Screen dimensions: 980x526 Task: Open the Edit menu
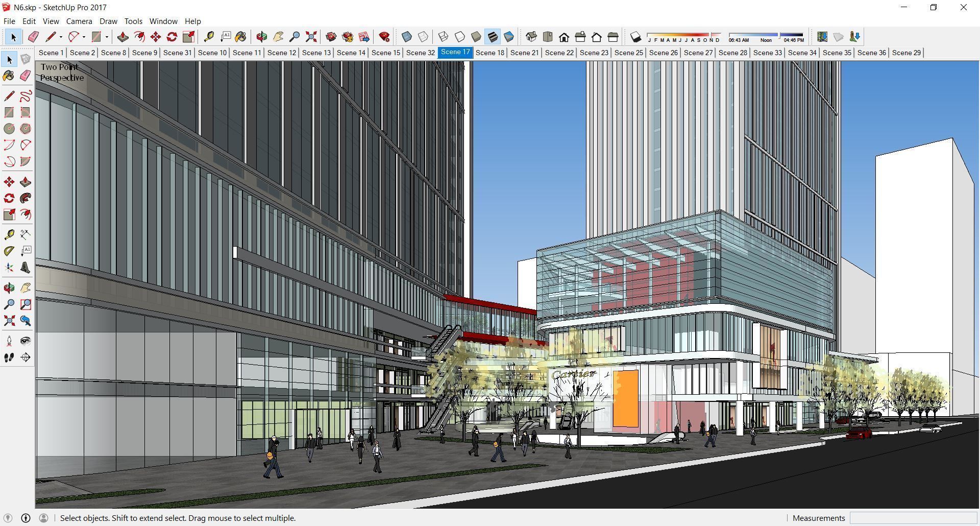tap(29, 21)
